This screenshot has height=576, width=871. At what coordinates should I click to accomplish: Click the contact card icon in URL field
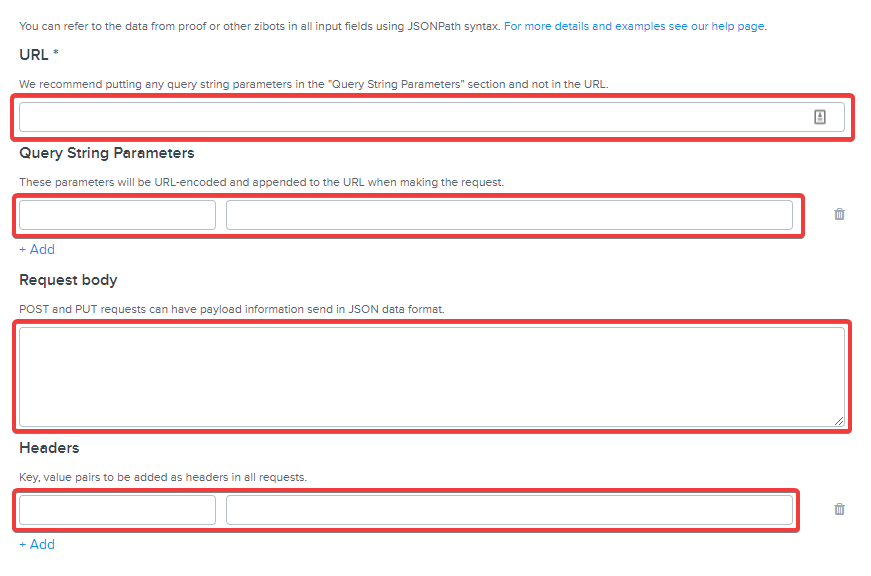(x=820, y=117)
